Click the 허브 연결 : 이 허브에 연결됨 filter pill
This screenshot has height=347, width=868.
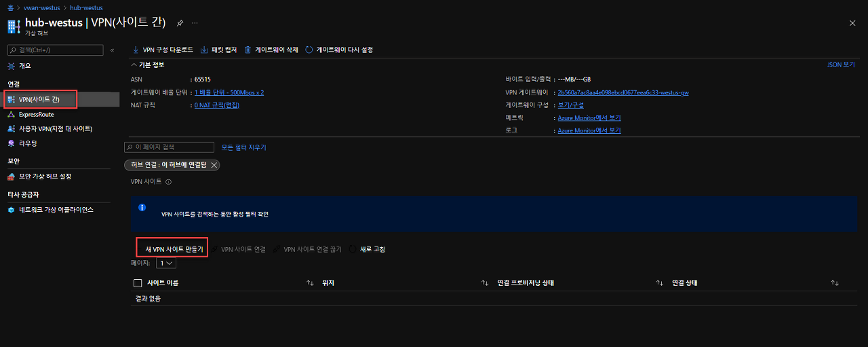coord(172,165)
